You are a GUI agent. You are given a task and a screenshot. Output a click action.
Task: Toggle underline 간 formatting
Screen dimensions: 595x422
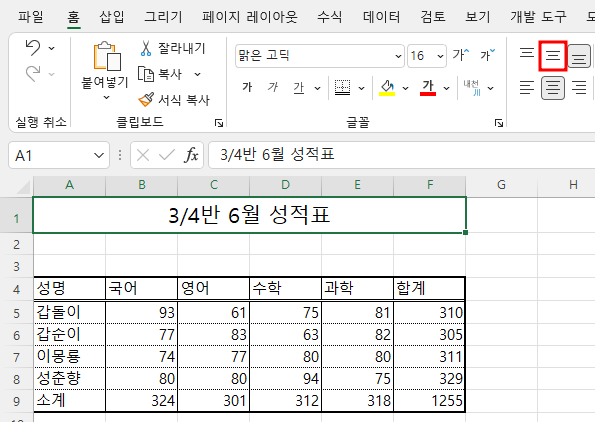click(x=299, y=88)
